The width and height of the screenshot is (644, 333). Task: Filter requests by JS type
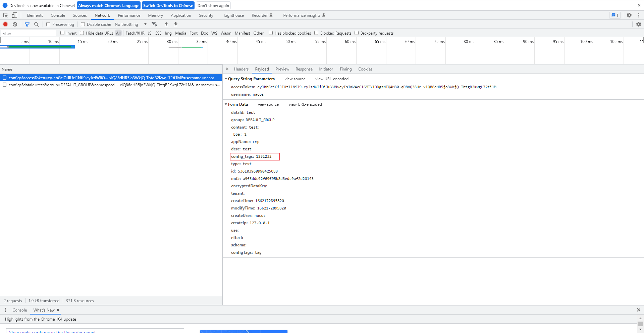click(x=150, y=33)
